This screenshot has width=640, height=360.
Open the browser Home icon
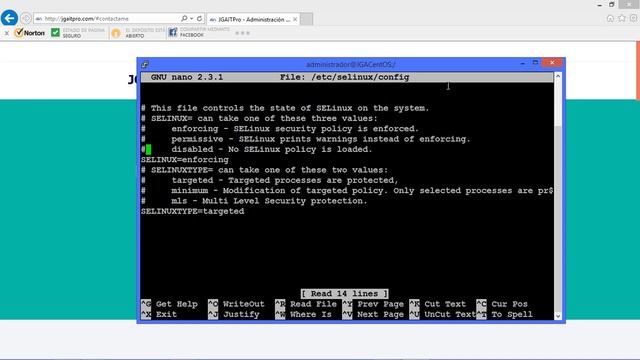(x=610, y=18)
